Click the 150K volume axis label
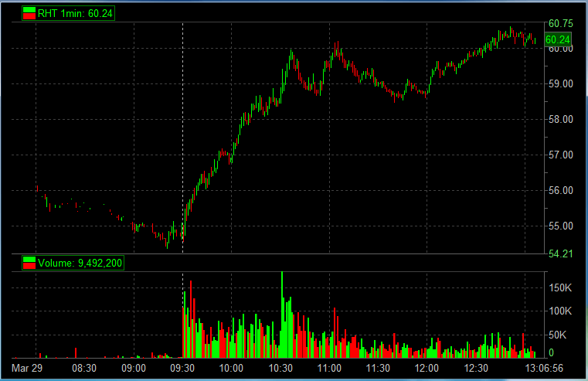The width and height of the screenshot is (588, 381). (x=560, y=288)
